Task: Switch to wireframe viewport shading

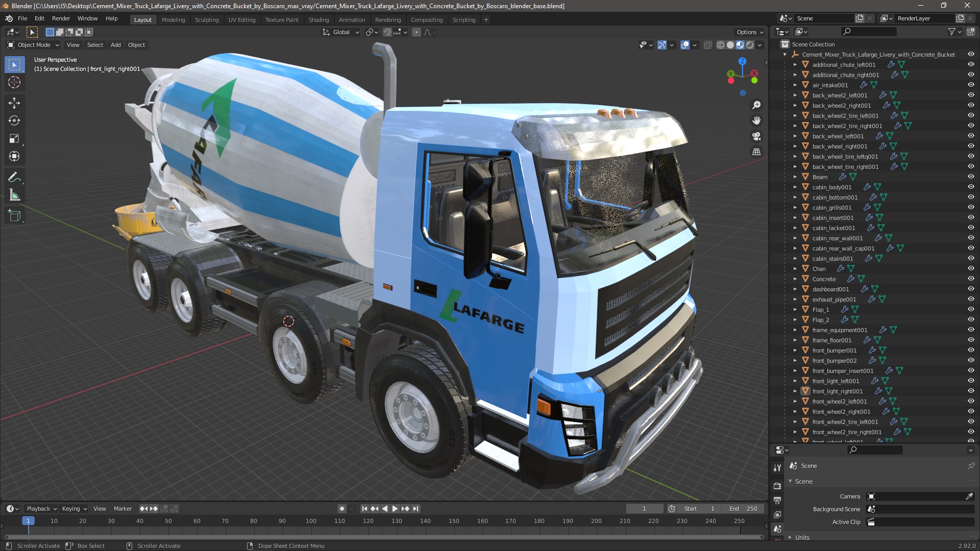Action: [x=721, y=45]
